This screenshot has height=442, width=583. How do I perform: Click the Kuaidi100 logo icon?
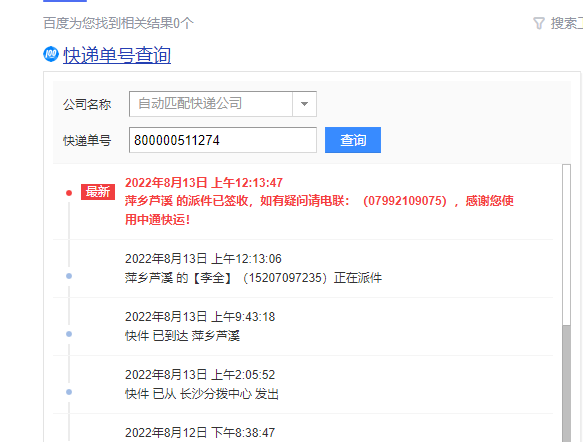tap(51, 54)
